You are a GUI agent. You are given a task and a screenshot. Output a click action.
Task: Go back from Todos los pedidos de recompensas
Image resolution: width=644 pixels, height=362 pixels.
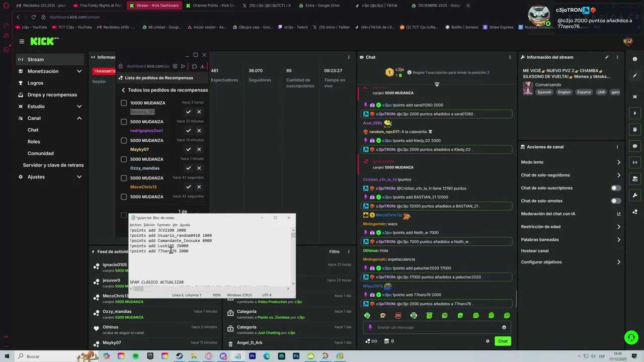pos(123,90)
